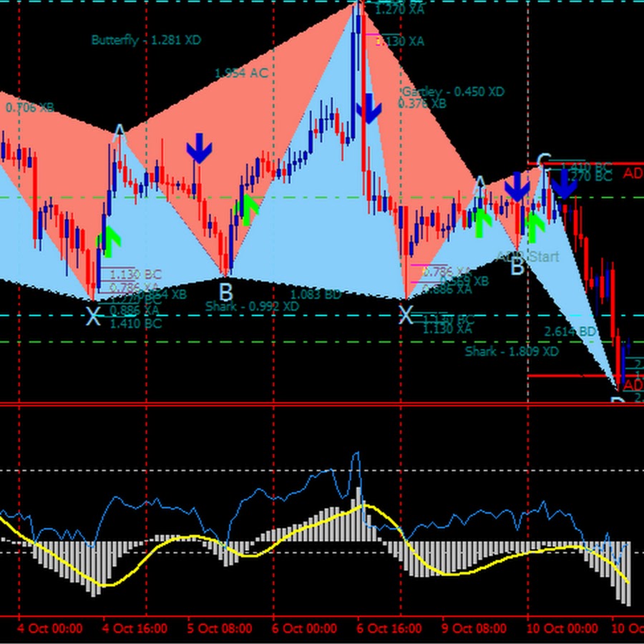Click the '1.083 BD' ratio label
Image resolution: width=644 pixels, height=644 pixels.
316,294
